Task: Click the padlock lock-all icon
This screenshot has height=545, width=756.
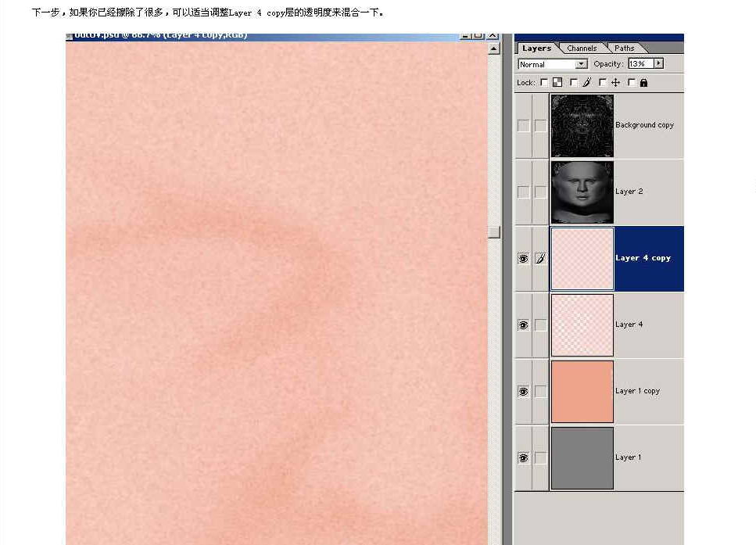Action: pyautogui.click(x=643, y=82)
